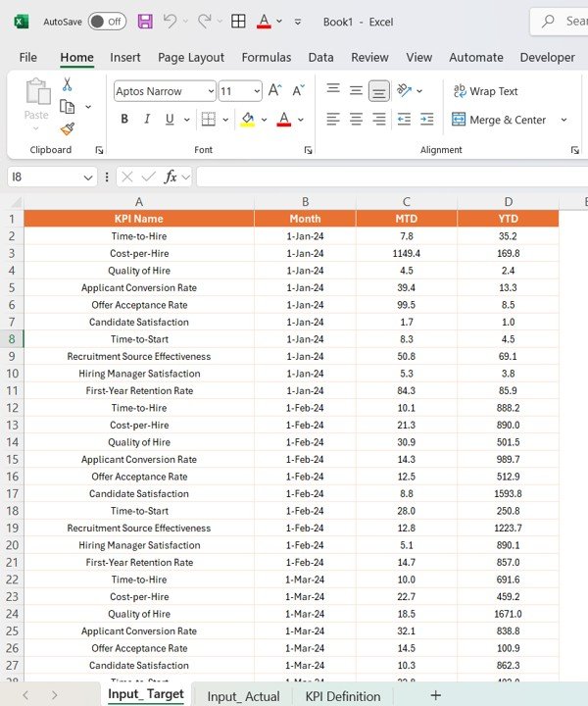Click the yellow Fill Color swatch

(247, 120)
